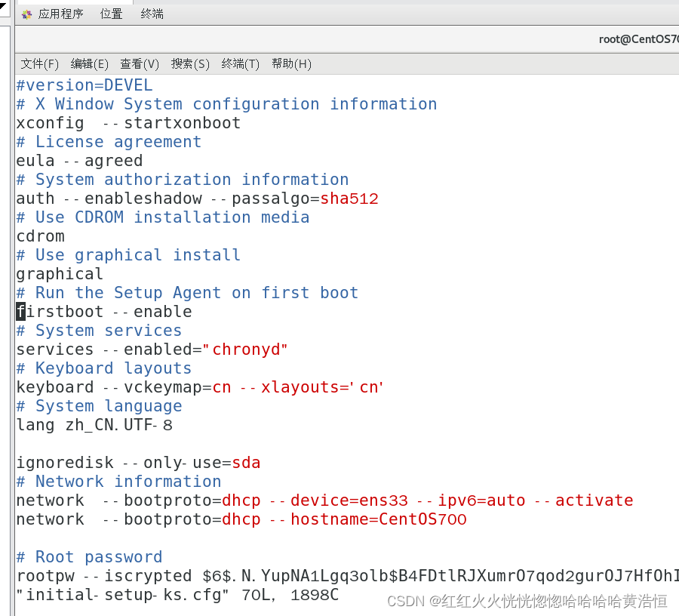This screenshot has width=679, height=616.
Task: Click '# X Window System configuration information'
Action: click(226, 104)
